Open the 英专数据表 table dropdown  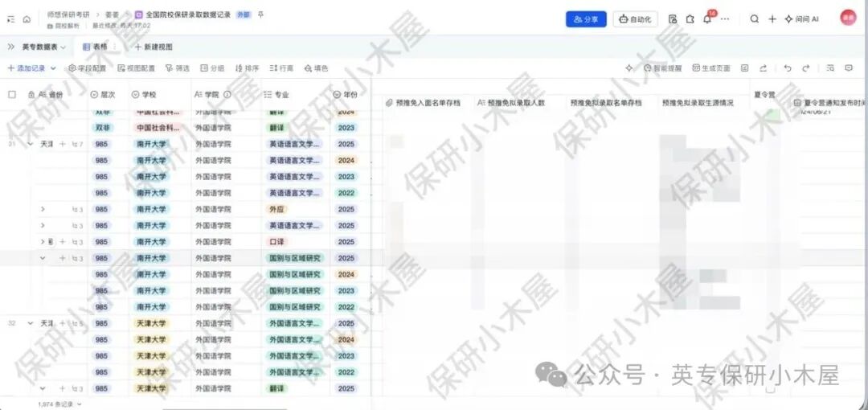43,47
